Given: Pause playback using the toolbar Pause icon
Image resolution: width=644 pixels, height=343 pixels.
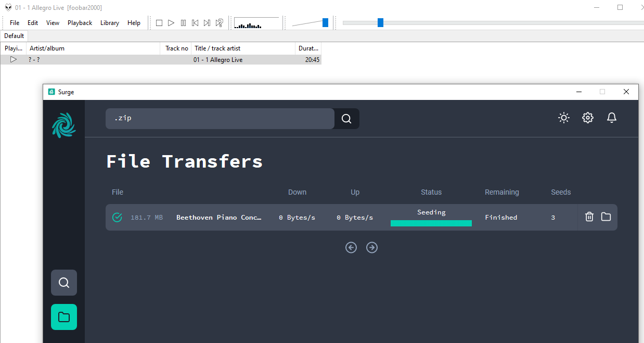Looking at the screenshot, I should [x=183, y=23].
